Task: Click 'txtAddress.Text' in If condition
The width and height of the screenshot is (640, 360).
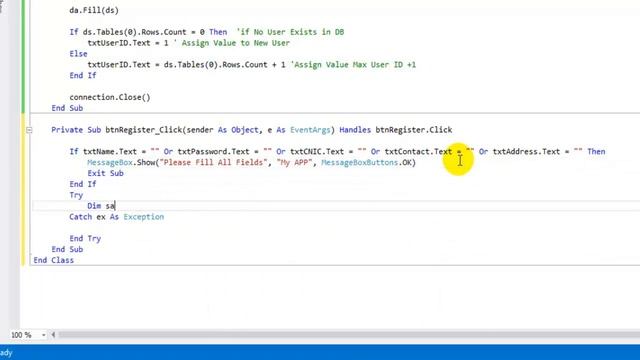Action: [527, 151]
